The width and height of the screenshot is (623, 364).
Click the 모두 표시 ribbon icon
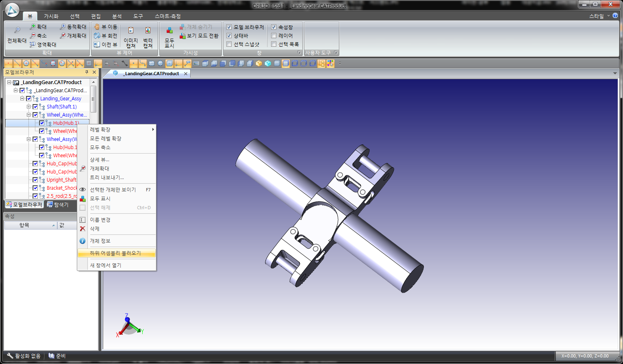pos(169,31)
